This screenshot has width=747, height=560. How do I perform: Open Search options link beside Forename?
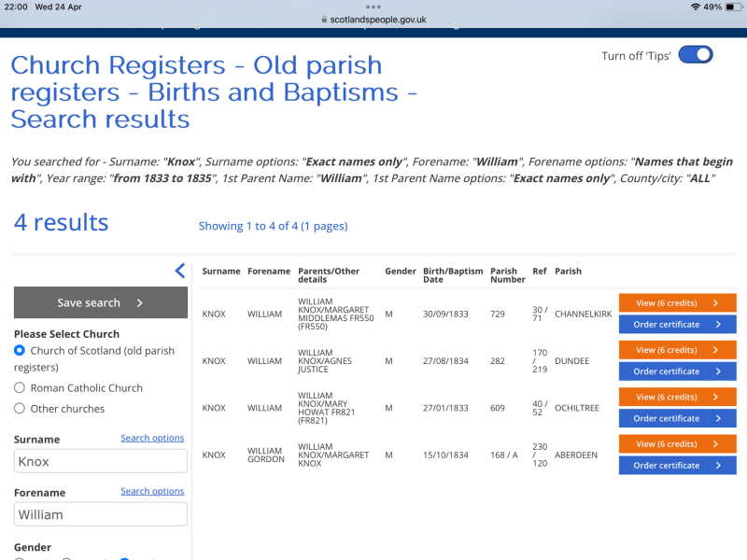pos(152,491)
